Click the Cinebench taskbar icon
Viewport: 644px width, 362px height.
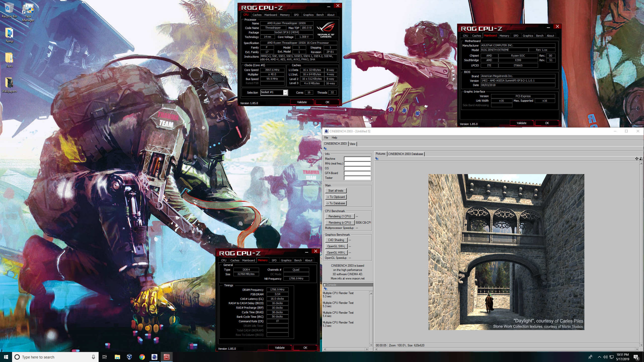154,357
